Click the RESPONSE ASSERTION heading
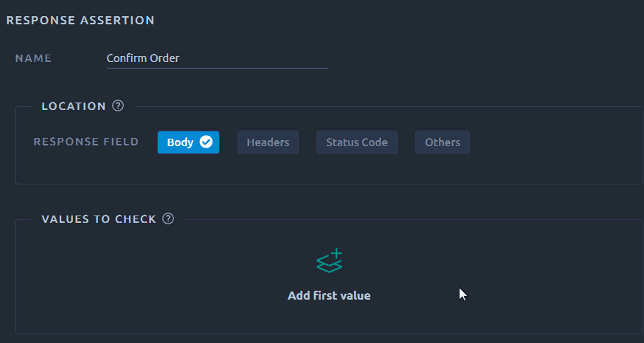This screenshot has width=644, height=343. coord(80,20)
